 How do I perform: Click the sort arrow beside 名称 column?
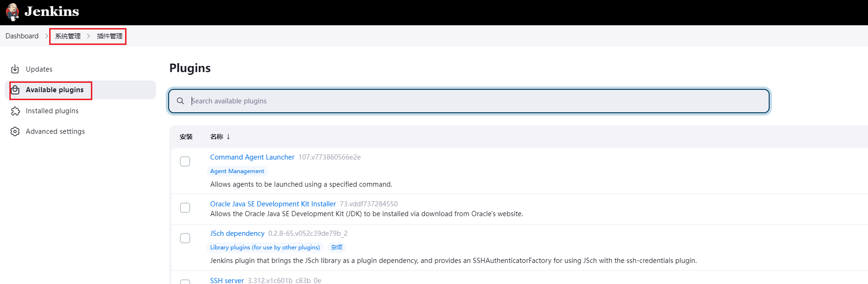tap(229, 137)
